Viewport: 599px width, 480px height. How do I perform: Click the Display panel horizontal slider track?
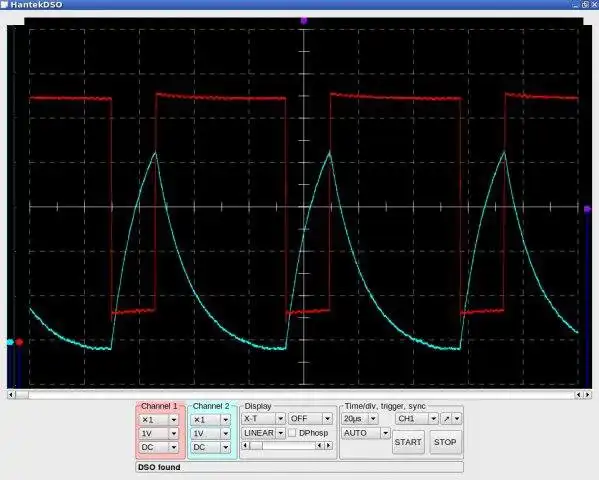(283, 445)
